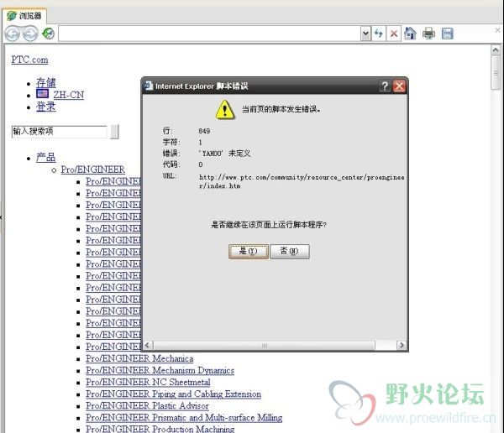The width and height of the screenshot is (504, 433).
Task: Go forward with the browser Forward arrow
Action: pyautogui.click(x=30, y=34)
